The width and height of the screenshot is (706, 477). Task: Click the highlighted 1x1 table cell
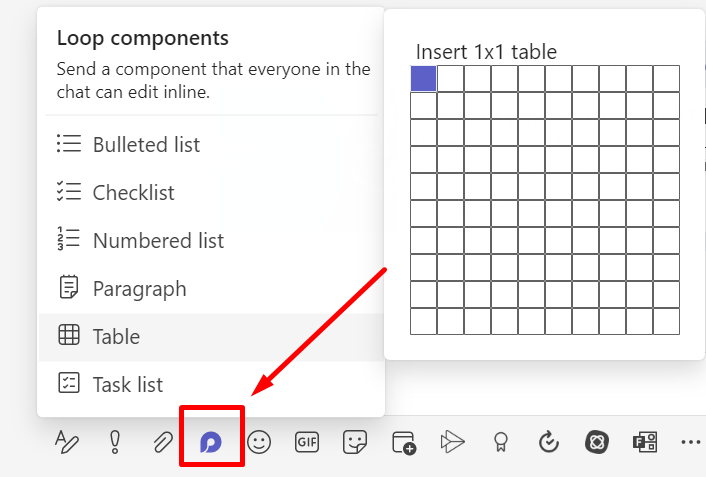423,78
